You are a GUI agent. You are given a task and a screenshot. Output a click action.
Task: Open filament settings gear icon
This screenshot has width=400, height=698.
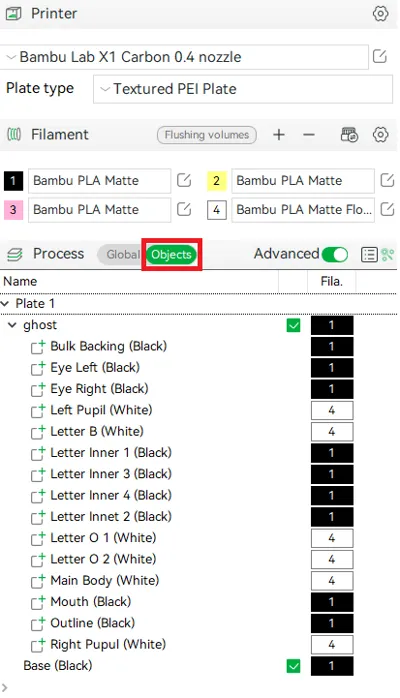(380, 134)
